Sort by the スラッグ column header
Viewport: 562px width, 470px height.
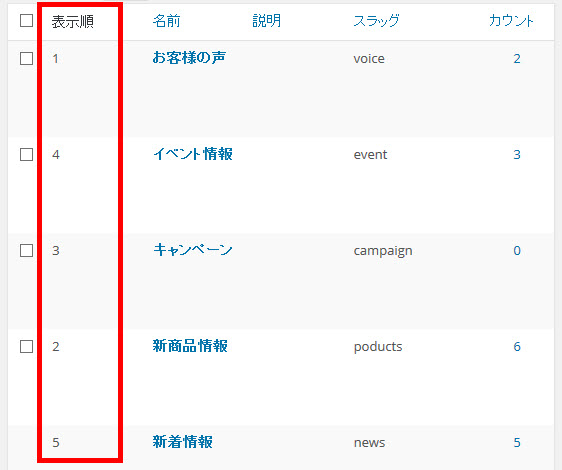click(376, 21)
